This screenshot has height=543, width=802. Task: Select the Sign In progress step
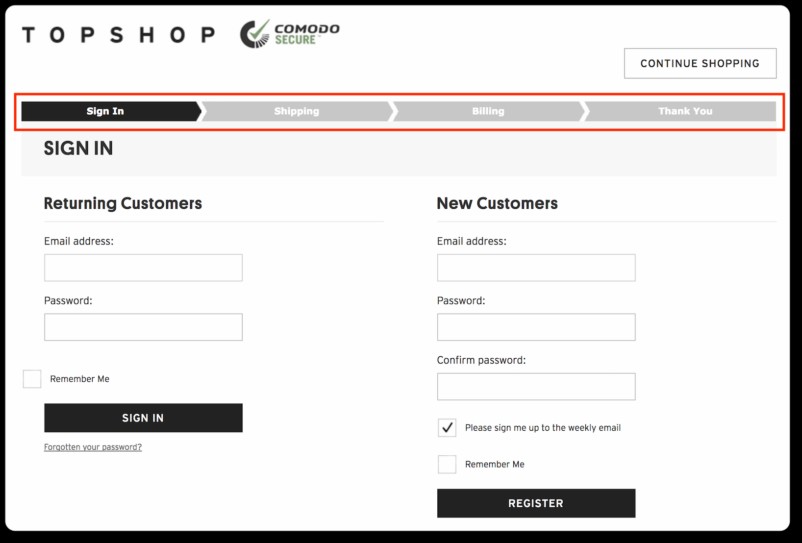pos(106,111)
